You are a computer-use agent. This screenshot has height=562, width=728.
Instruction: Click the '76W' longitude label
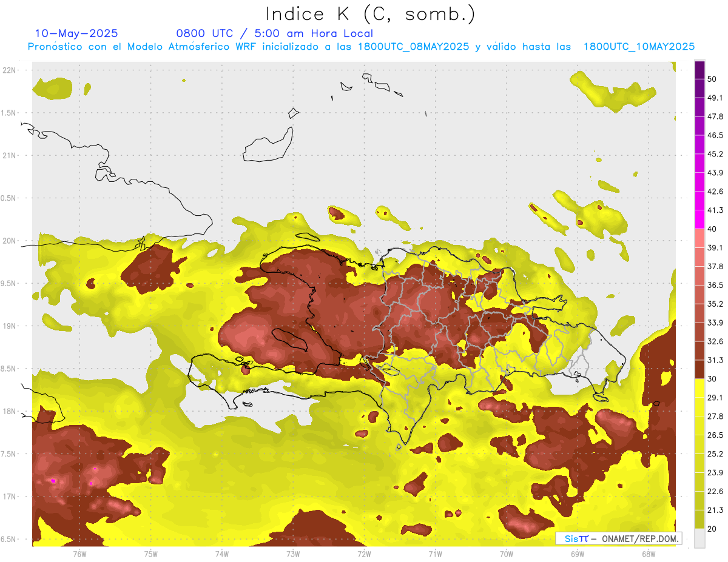point(79,554)
